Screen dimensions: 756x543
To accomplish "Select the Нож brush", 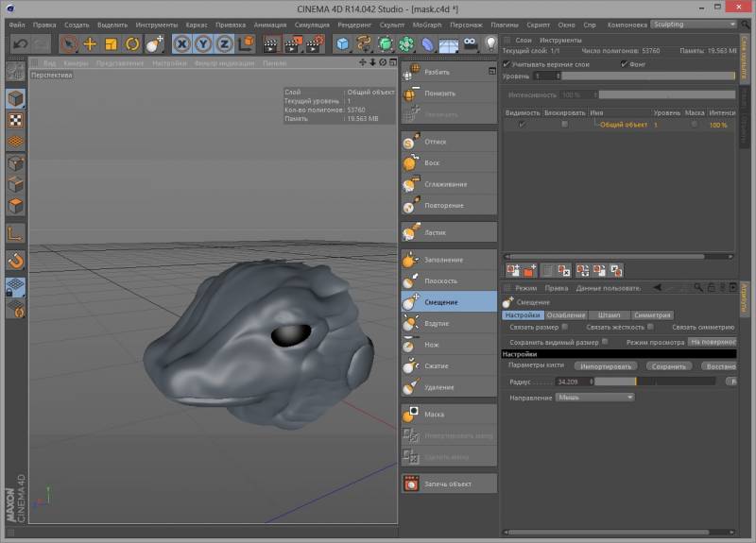I will tap(449, 345).
